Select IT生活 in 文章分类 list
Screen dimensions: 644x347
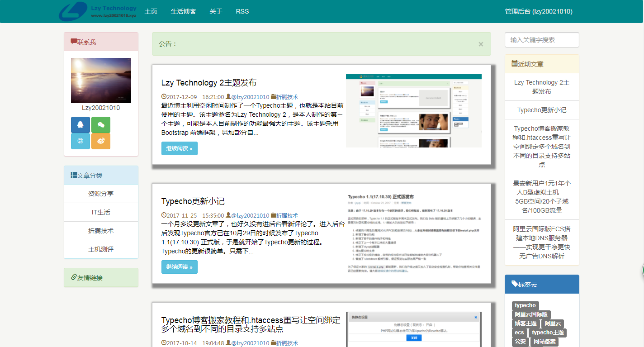click(101, 212)
